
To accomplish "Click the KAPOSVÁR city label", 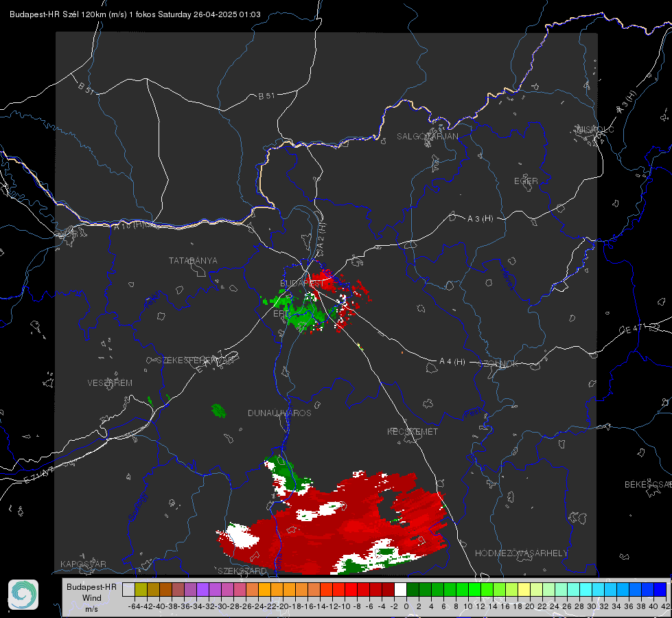I will tap(83, 564).
